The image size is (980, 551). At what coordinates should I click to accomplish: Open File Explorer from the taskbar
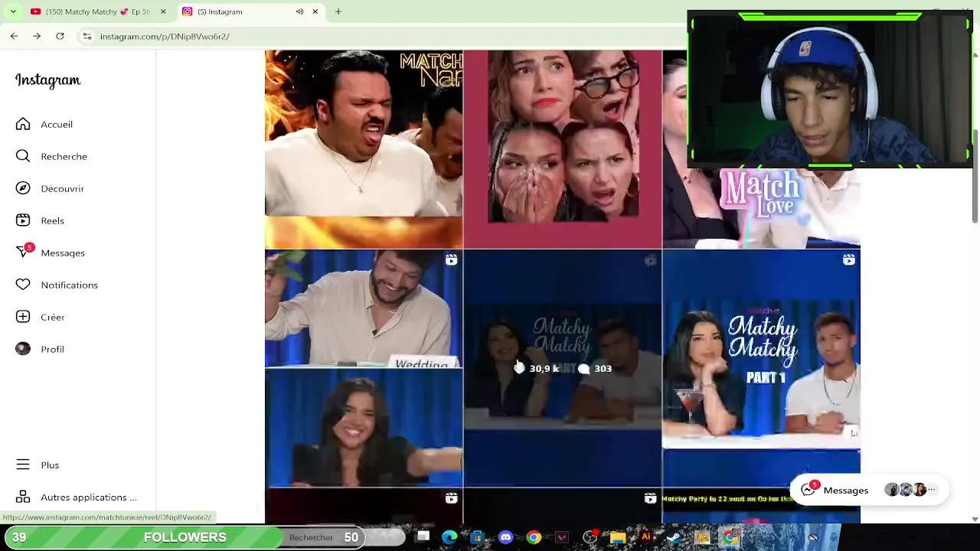click(x=618, y=537)
